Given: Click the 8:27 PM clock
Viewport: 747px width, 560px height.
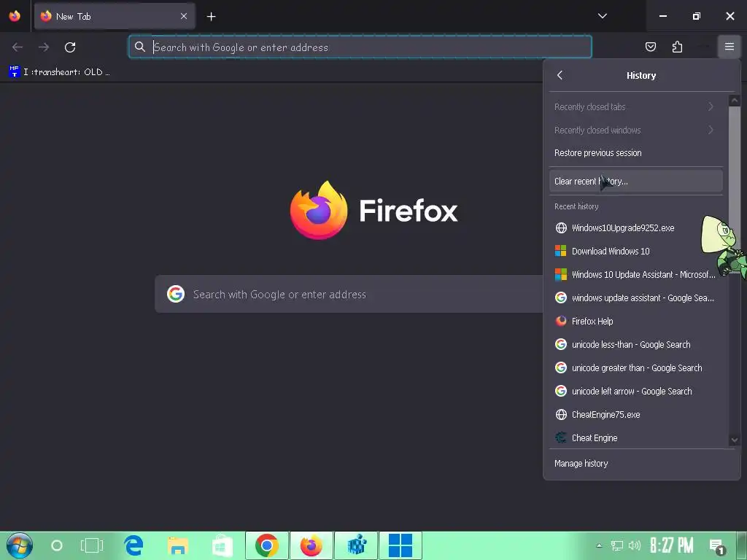Looking at the screenshot, I should [672, 545].
